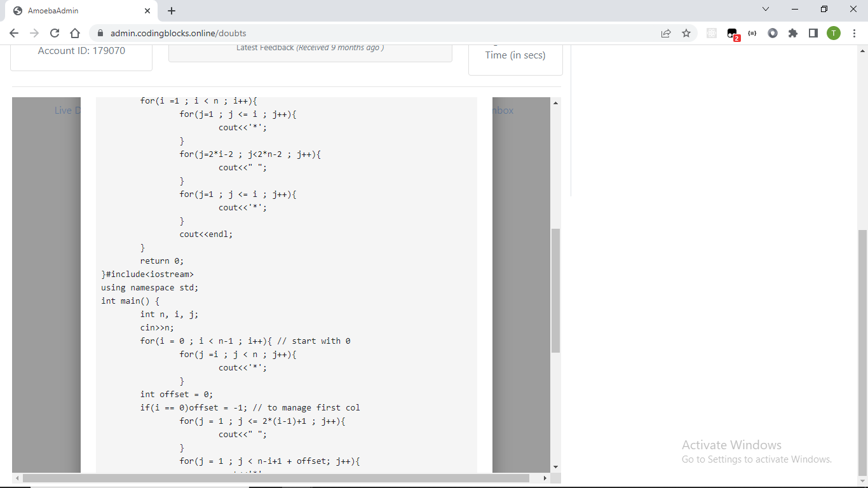Close the AmoebaAdmin tab
868x488 pixels.
pyautogui.click(x=147, y=11)
